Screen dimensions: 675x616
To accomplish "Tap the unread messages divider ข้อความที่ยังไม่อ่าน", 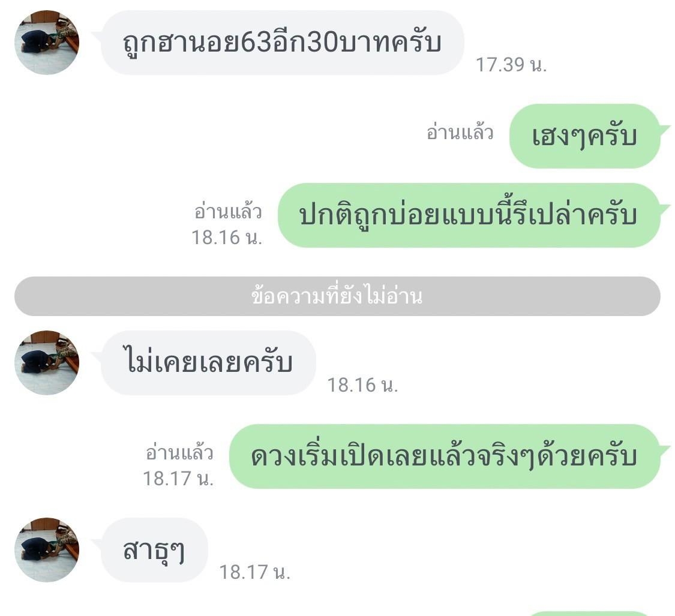I will pos(337,296).
